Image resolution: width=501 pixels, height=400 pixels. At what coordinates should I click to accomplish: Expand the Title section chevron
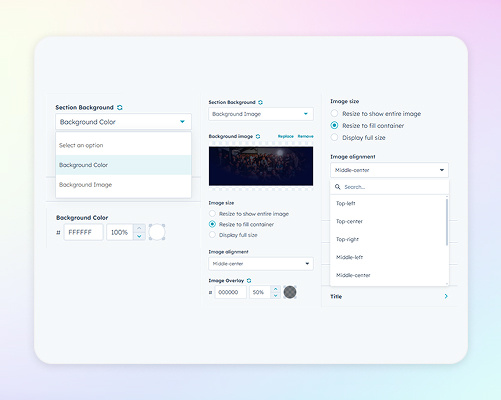coord(446,296)
